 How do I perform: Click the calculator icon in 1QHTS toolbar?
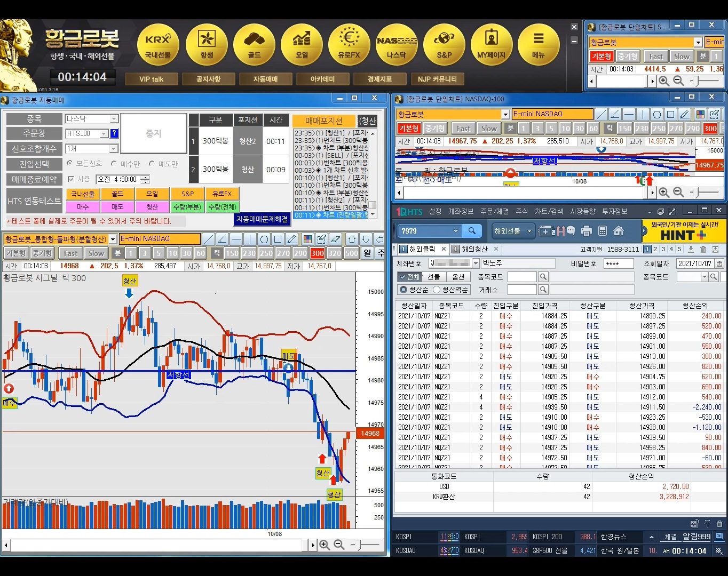click(603, 231)
